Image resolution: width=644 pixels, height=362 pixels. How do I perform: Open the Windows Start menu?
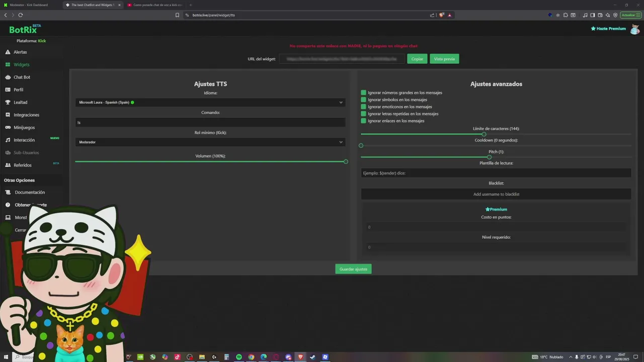[6, 357]
